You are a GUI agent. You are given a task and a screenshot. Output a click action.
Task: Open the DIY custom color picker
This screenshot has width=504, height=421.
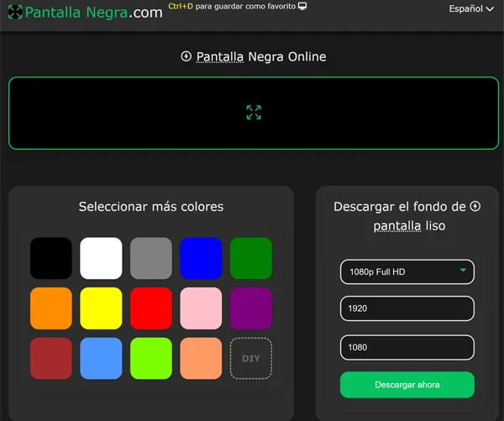251,358
